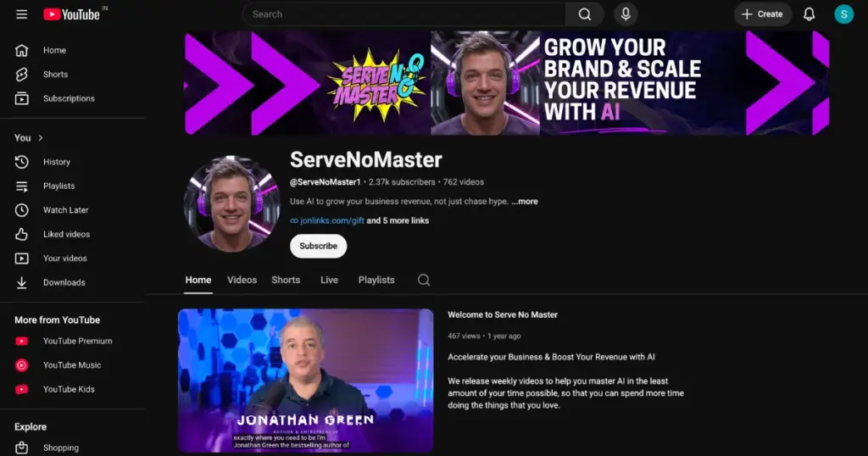Viewport: 868px width, 456px height.
Task: Open the account avatar menu
Action: click(843, 14)
